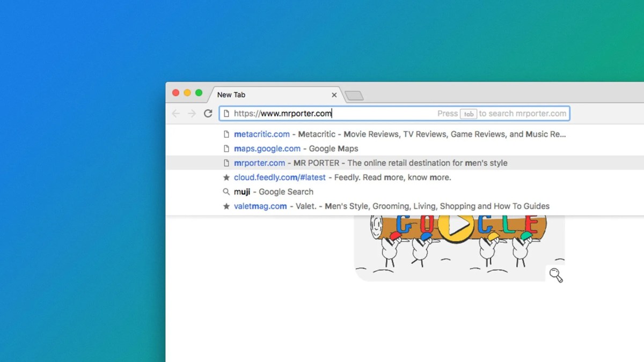Click the green fullscreen window button
This screenshot has width=644, height=362.
199,93
